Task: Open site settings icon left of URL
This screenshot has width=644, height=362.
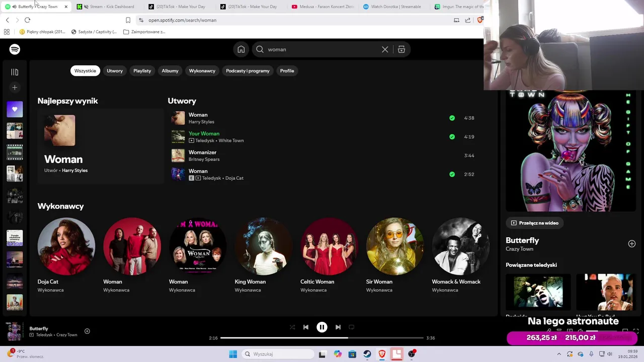Action: [x=141, y=20]
